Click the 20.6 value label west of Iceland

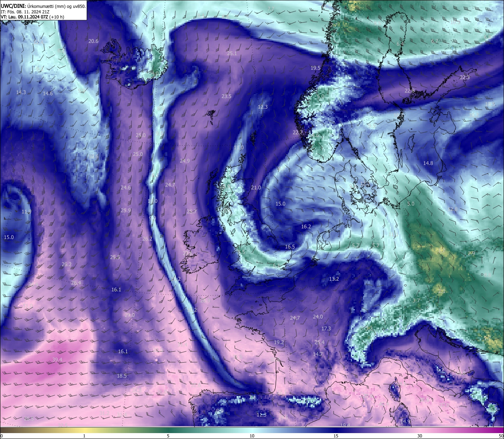click(93, 41)
